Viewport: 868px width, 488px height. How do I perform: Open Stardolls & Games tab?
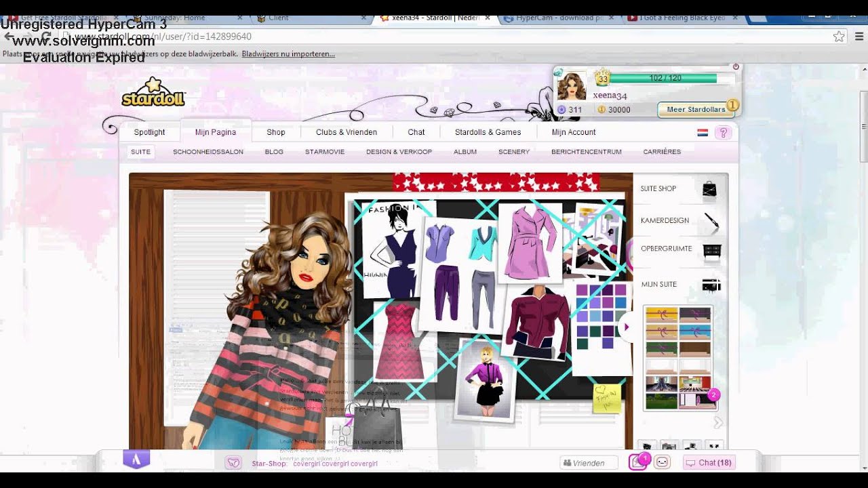[488, 132]
